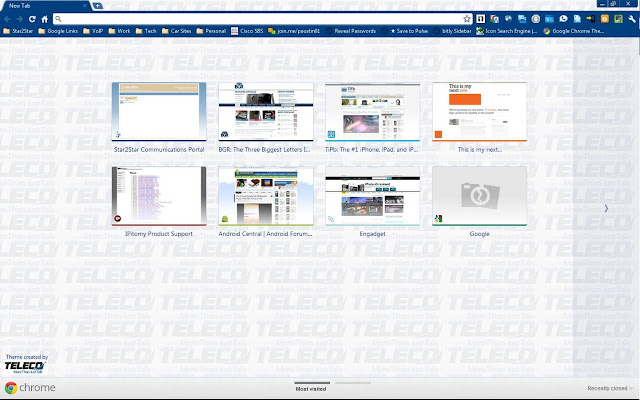Bookmark this page with the star icon

pos(467,19)
